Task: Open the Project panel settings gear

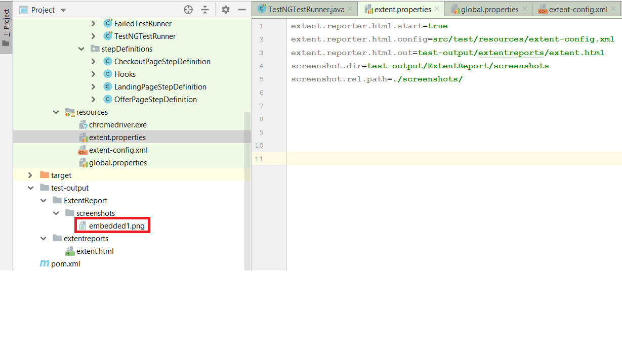Action: pos(225,9)
